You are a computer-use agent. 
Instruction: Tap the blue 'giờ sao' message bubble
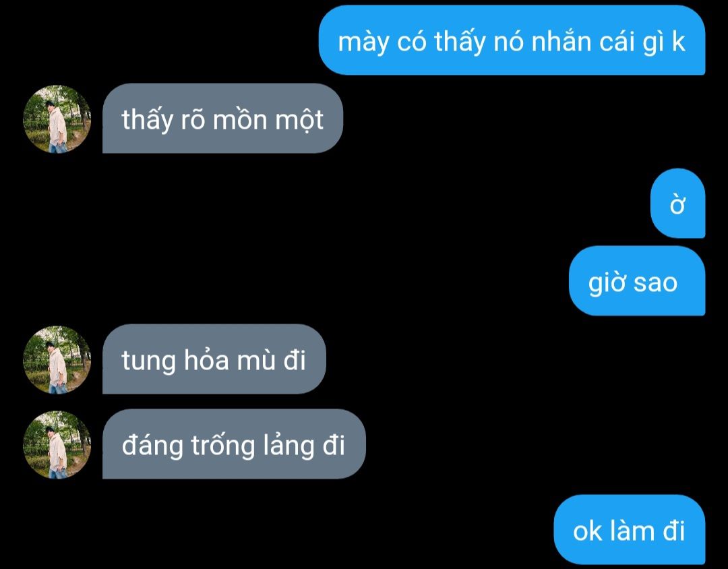pyautogui.click(x=637, y=281)
